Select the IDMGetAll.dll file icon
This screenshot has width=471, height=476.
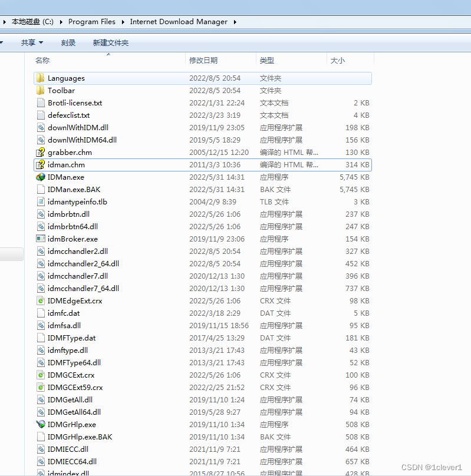point(41,400)
